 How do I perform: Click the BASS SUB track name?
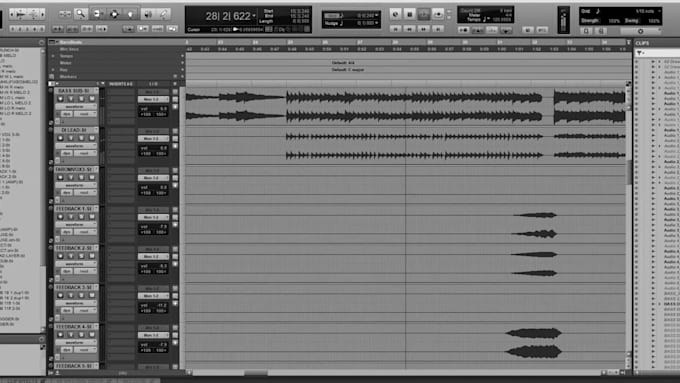pos(74,91)
